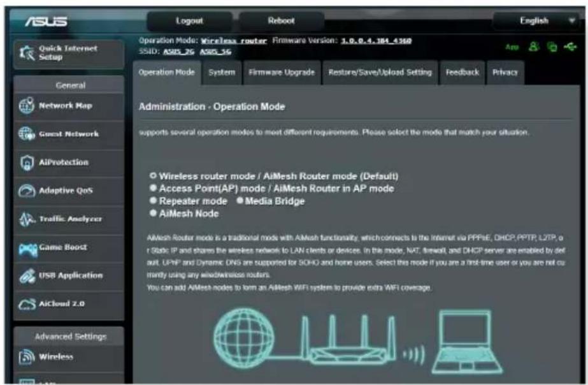Open Traffic Analyzer menu label
The width and height of the screenshot is (588, 385).
click(x=71, y=219)
